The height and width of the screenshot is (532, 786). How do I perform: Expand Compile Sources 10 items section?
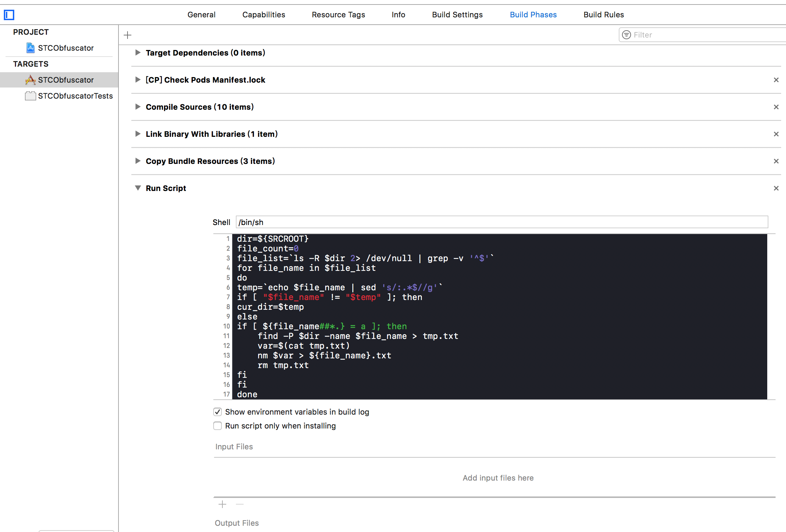click(138, 107)
